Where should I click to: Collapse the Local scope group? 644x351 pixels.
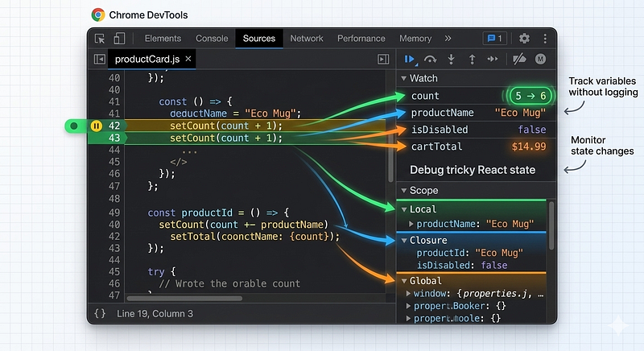click(404, 209)
